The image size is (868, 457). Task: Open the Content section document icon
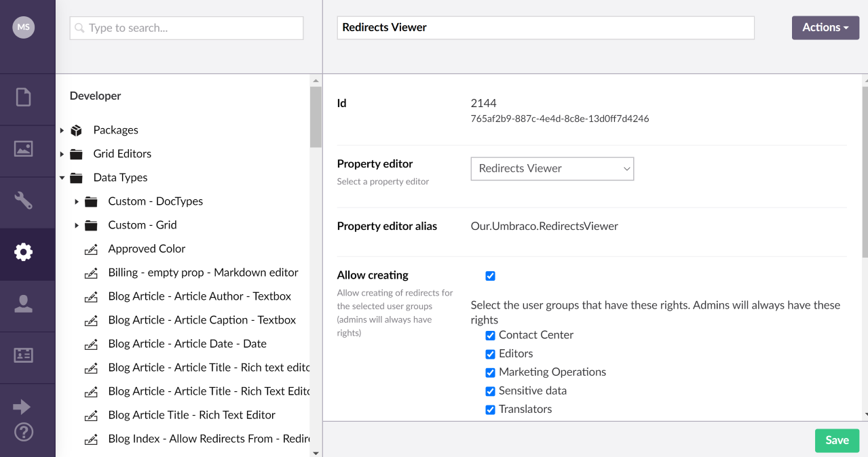tap(24, 97)
